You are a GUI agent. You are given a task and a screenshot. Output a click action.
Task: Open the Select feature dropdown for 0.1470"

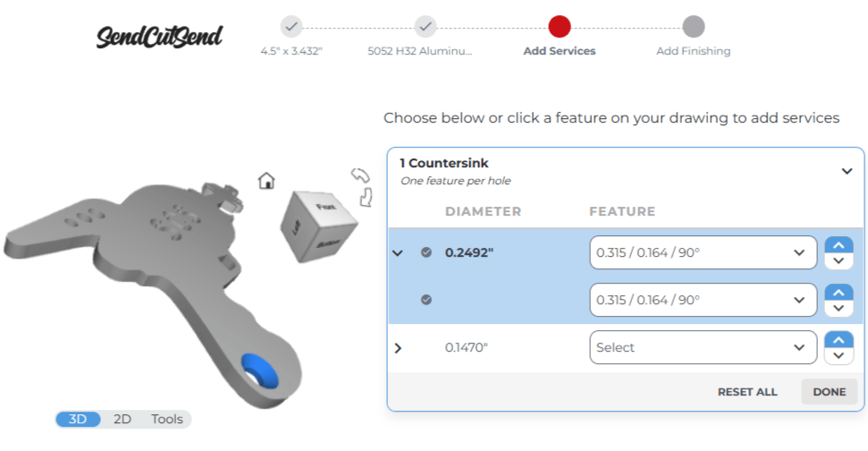pos(703,347)
